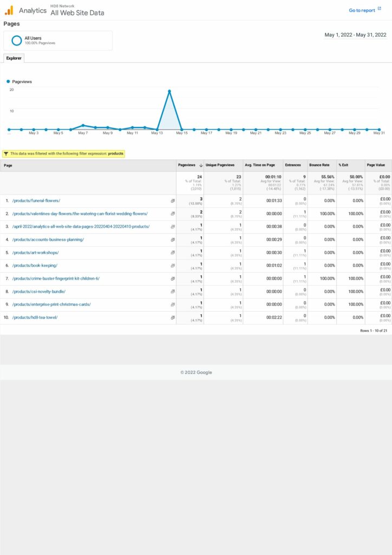Open the /products/art-workshops/ page link
Viewport: 392px width, 555px height.
pyautogui.click(x=35, y=253)
